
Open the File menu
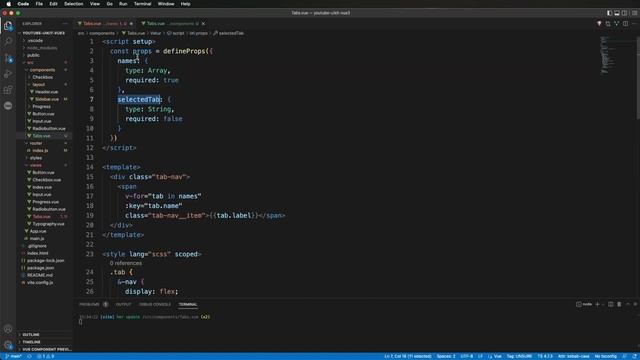[39, 4]
